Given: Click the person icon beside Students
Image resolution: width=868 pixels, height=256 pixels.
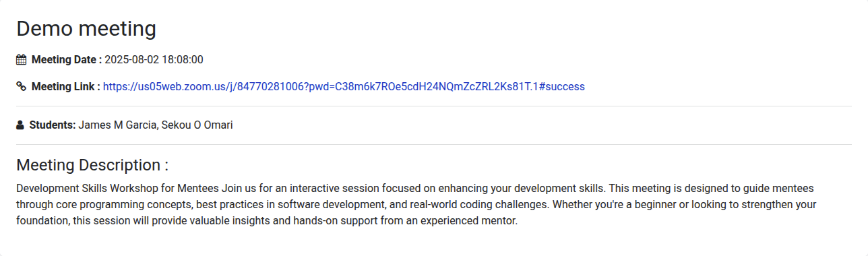Looking at the screenshot, I should tap(20, 125).
